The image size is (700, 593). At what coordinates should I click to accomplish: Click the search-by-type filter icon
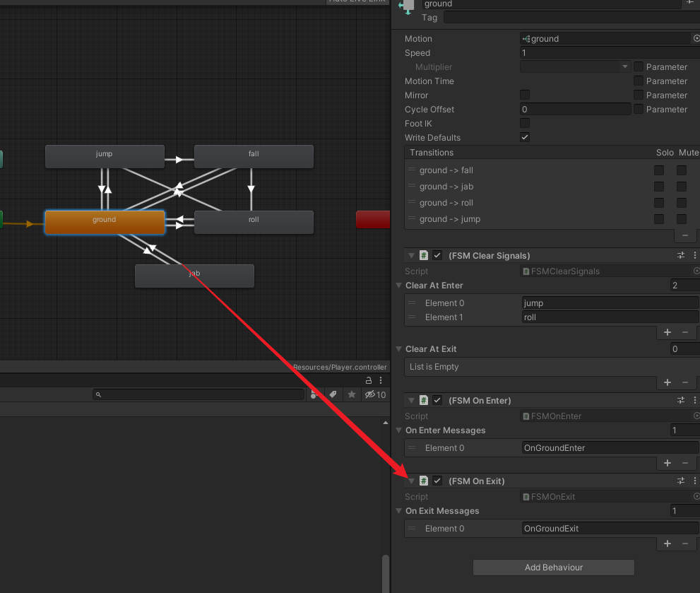314,394
